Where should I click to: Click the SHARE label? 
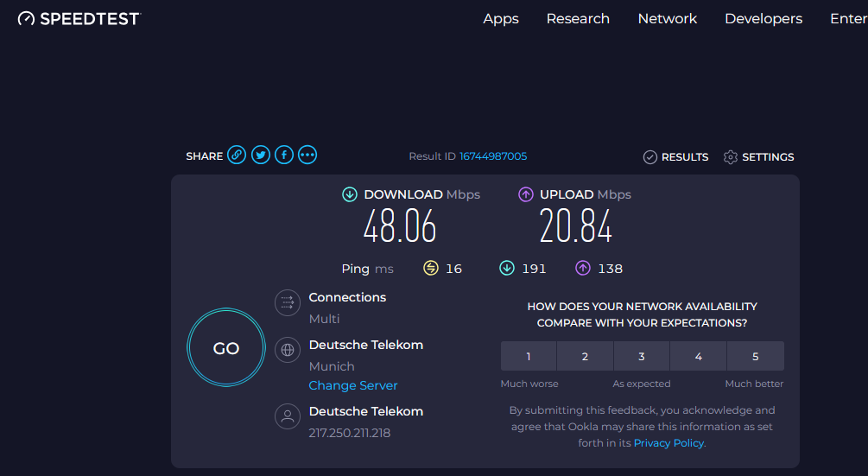tap(205, 156)
